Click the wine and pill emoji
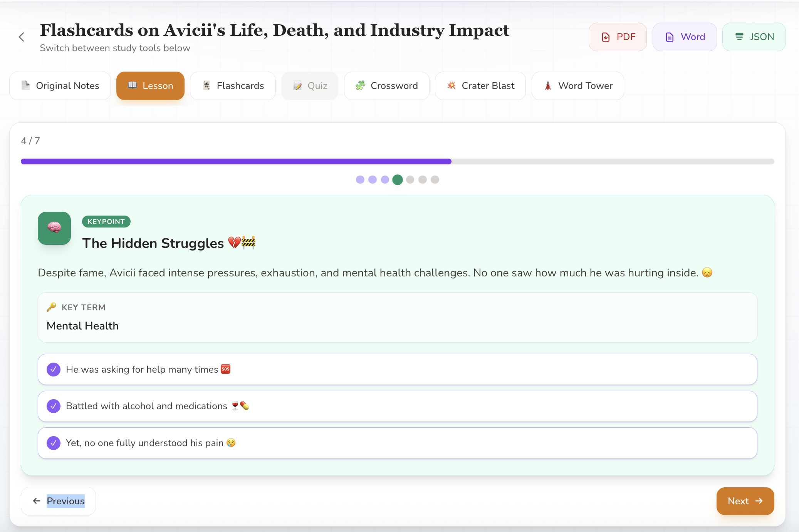The height and width of the screenshot is (532, 799). coord(240,406)
